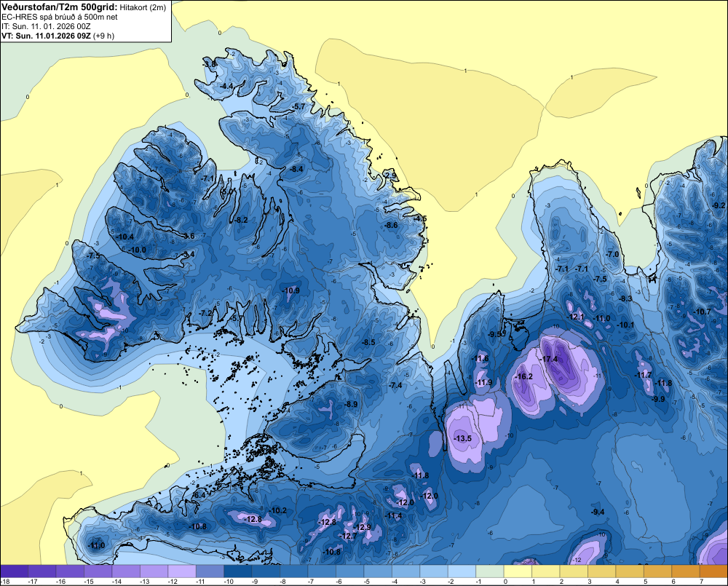Click the -5.7 temperature value

tap(299, 106)
